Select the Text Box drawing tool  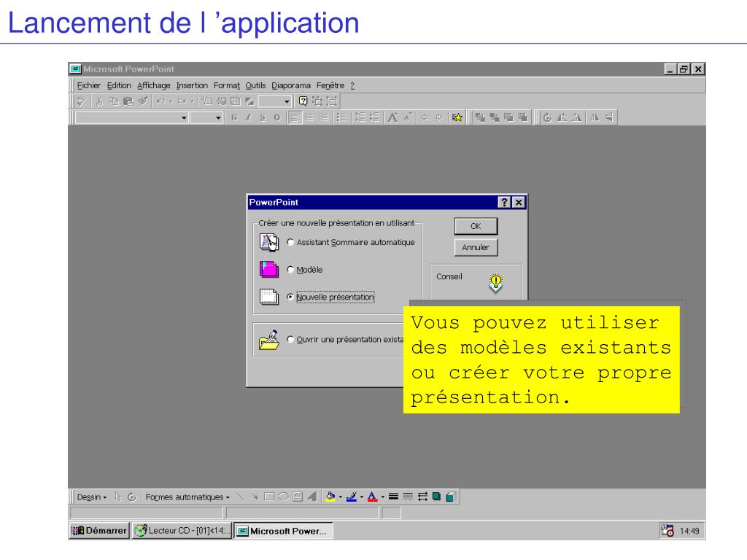point(298,497)
